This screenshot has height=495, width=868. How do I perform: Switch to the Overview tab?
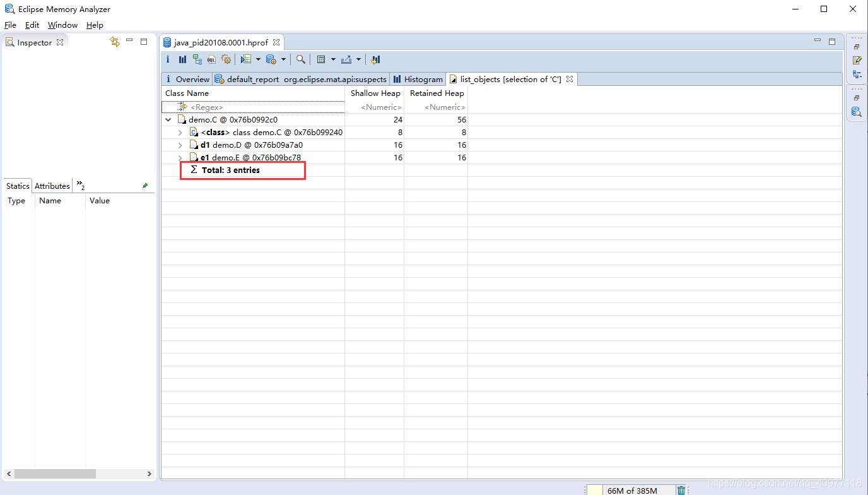click(x=187, y=79)
